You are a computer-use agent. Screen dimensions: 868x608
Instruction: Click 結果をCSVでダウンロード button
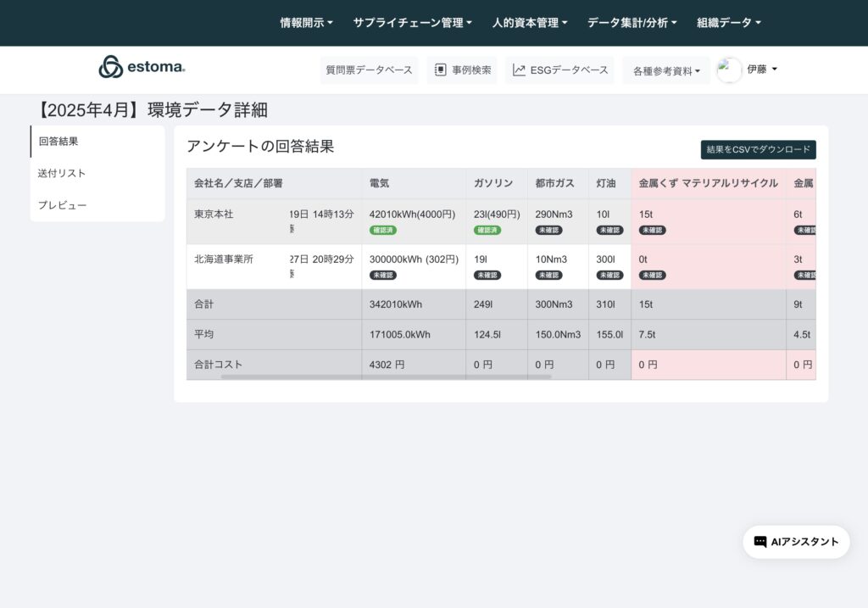click(x=758, y=149)
